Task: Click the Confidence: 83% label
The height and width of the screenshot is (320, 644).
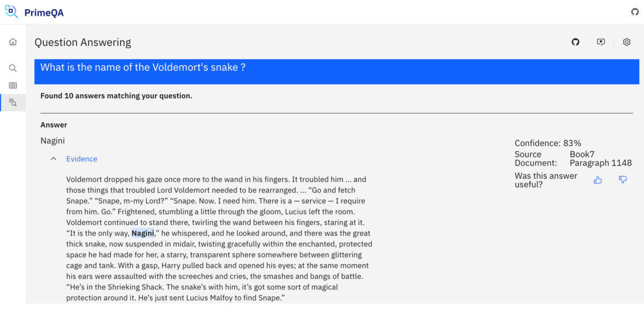Action: (x=548, y=143)
